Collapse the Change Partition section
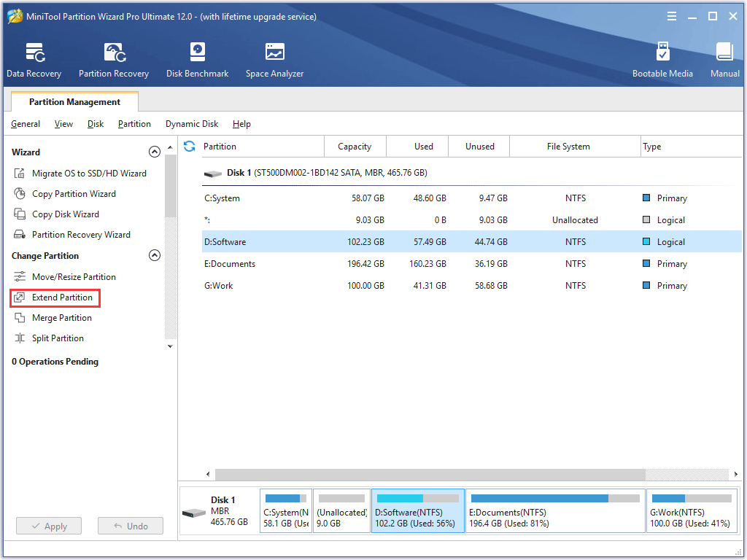 click(x=155, y=256)
